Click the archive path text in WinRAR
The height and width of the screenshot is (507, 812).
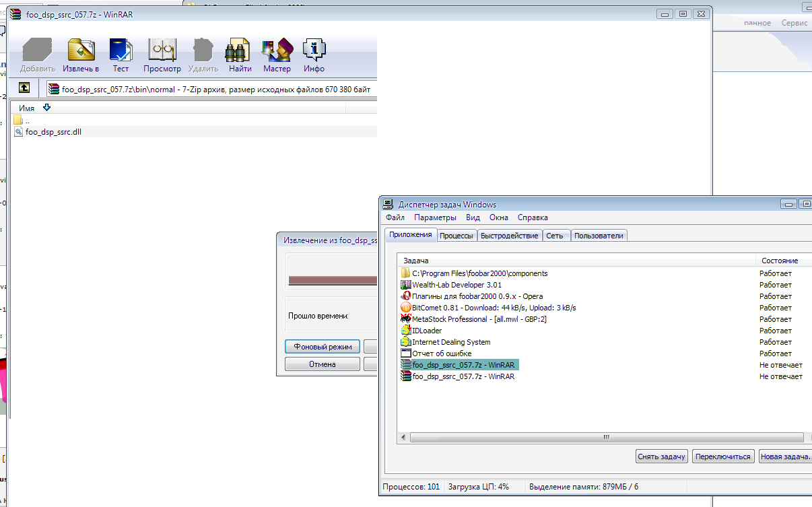(215, 89)
